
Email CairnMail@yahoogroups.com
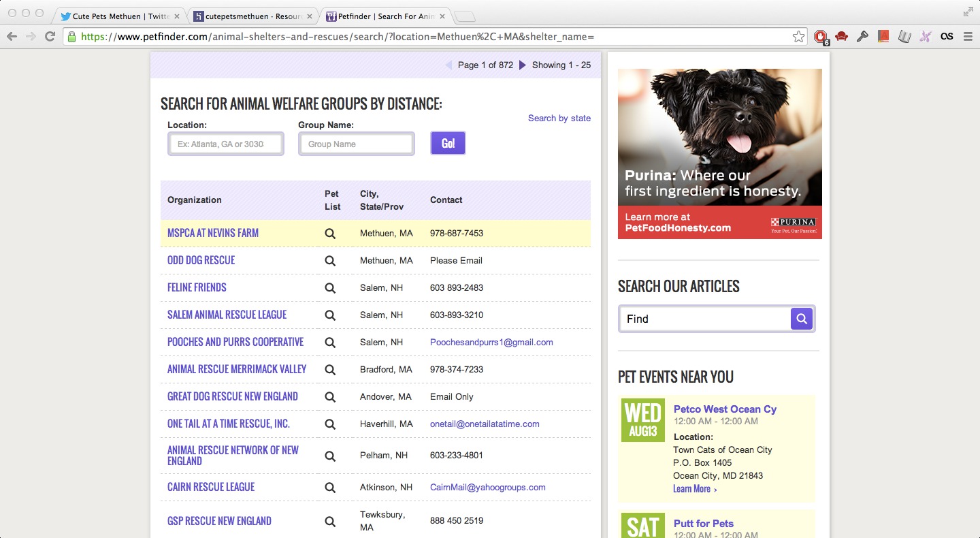click(488, 487)
